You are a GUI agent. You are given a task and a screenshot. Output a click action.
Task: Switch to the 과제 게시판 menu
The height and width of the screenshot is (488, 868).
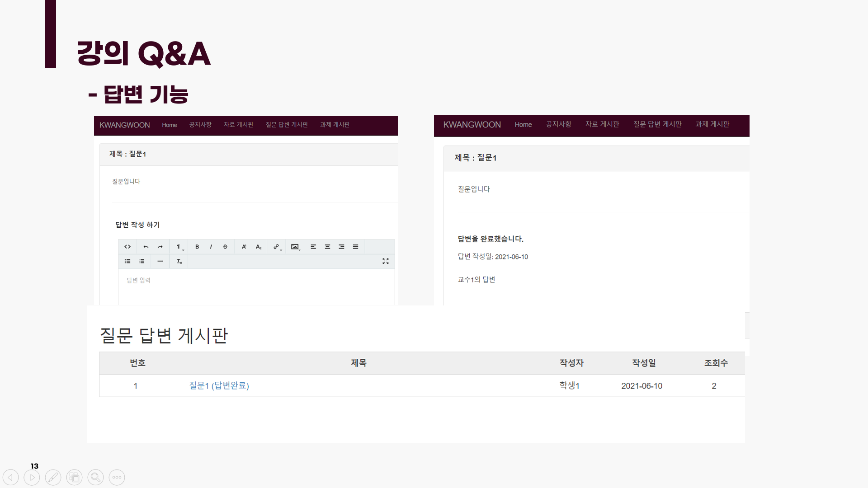335,125
